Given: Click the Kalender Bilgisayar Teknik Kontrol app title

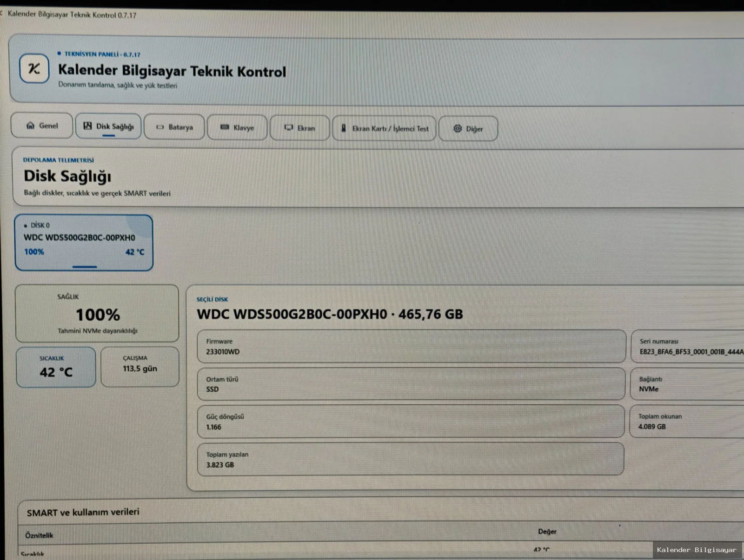Looking at the screenshot, I should tap(172, 71).
